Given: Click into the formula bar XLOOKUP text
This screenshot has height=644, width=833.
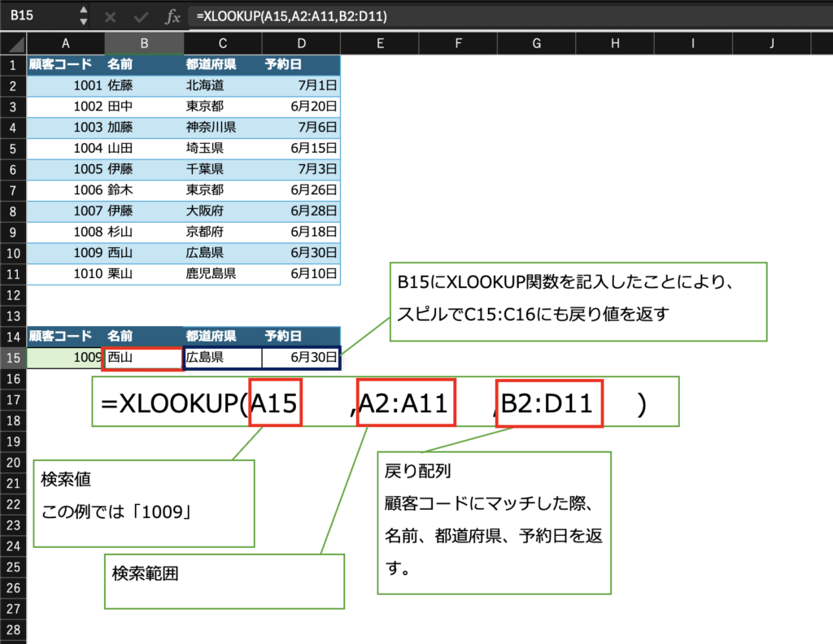Looking at the screenshot, I should pyautogui.click(x=291, y=16).
